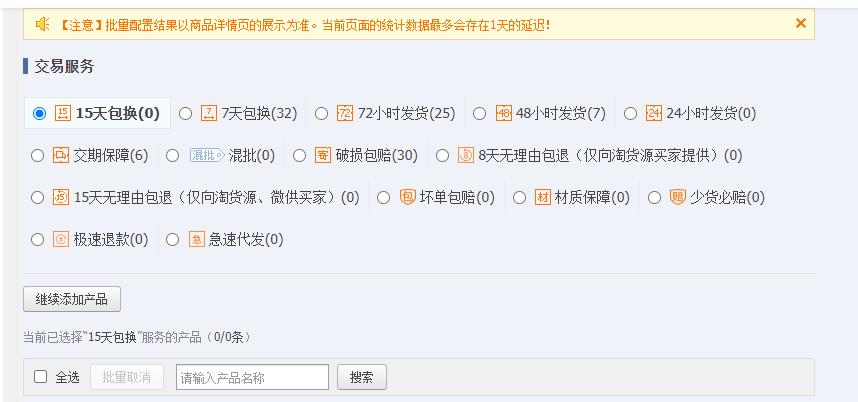
Task: Click the speaker notice icon
Action: [42, 23]
